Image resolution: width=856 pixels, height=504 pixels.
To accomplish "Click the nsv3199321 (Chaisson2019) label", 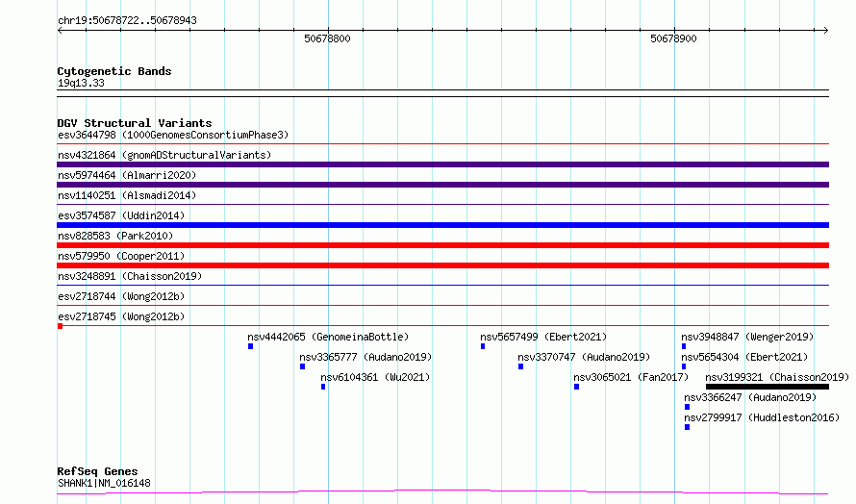I will click(777, 377).
